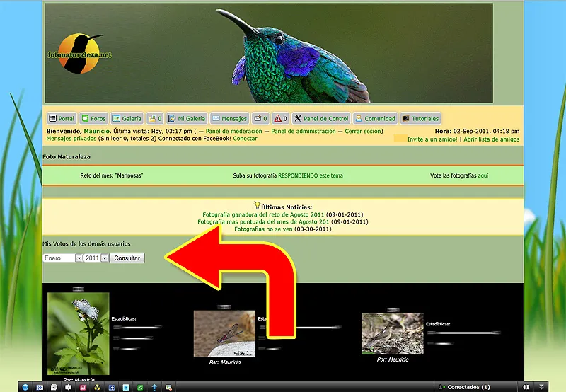Click the blue up-arrow icon in bottom bar
Screen dimensions: 566x392
click(154, 387)
